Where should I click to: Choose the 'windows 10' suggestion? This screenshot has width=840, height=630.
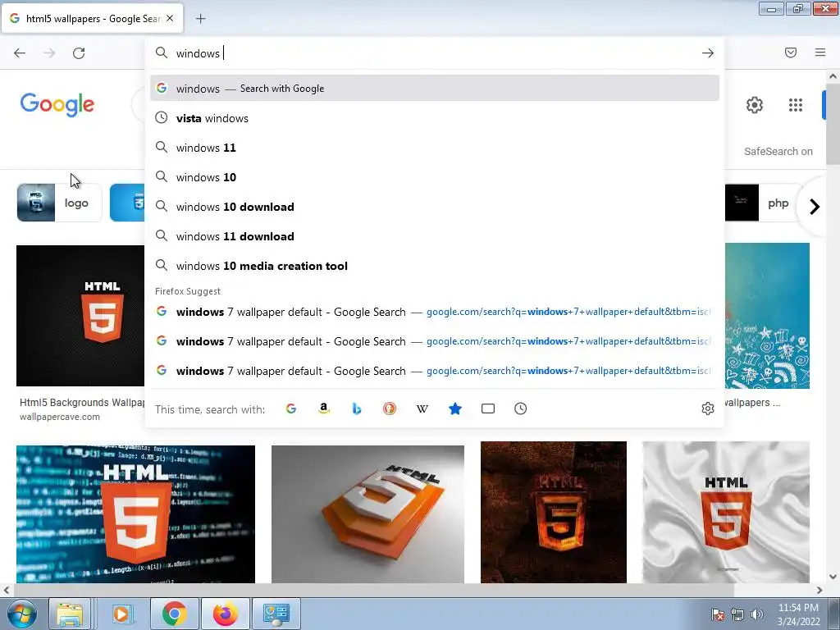[435, 177]
